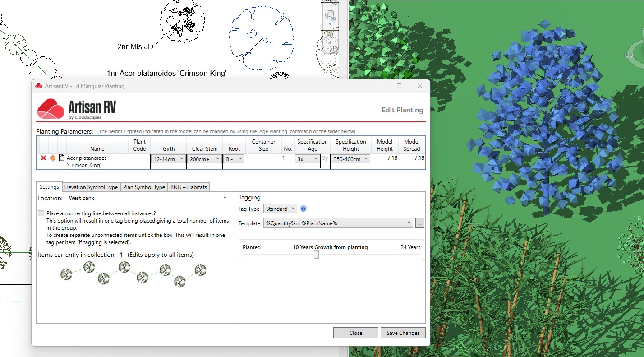Click the 2D zoom navigation wheel icon

click(330, 16)
